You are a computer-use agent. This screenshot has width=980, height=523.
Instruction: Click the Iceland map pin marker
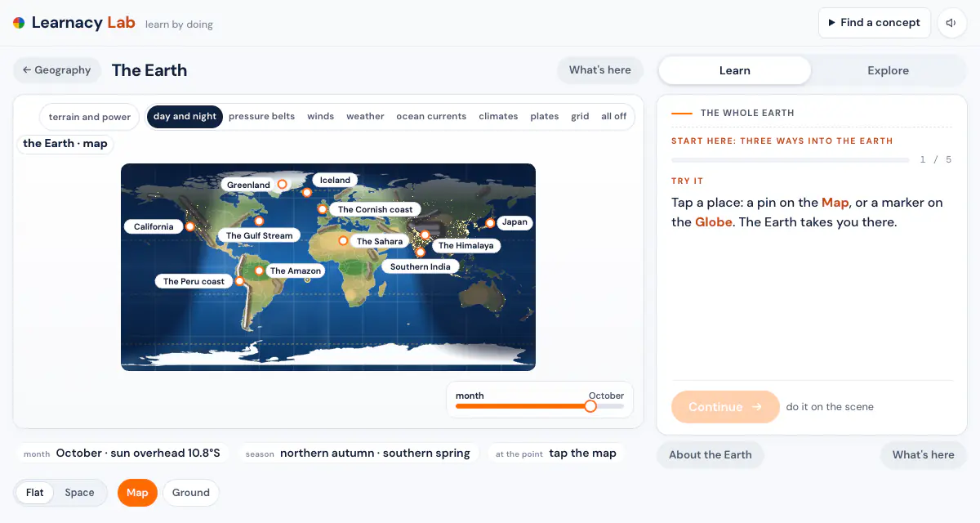click(x=306, y=193)
